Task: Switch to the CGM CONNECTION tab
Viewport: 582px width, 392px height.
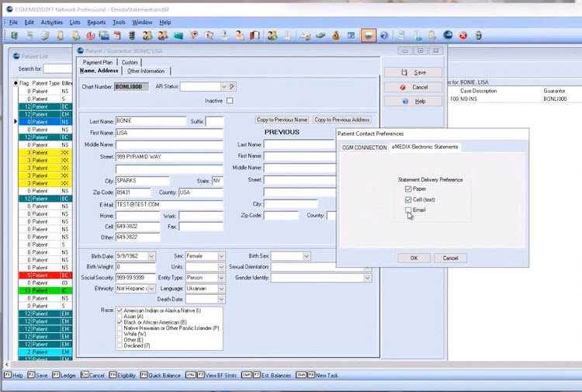Action: (364, 147)
